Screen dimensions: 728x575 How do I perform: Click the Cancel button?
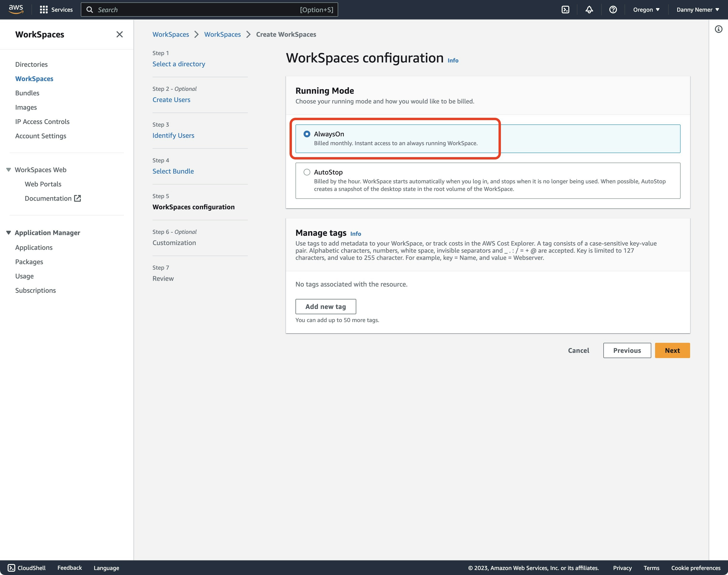coord(579,350)
